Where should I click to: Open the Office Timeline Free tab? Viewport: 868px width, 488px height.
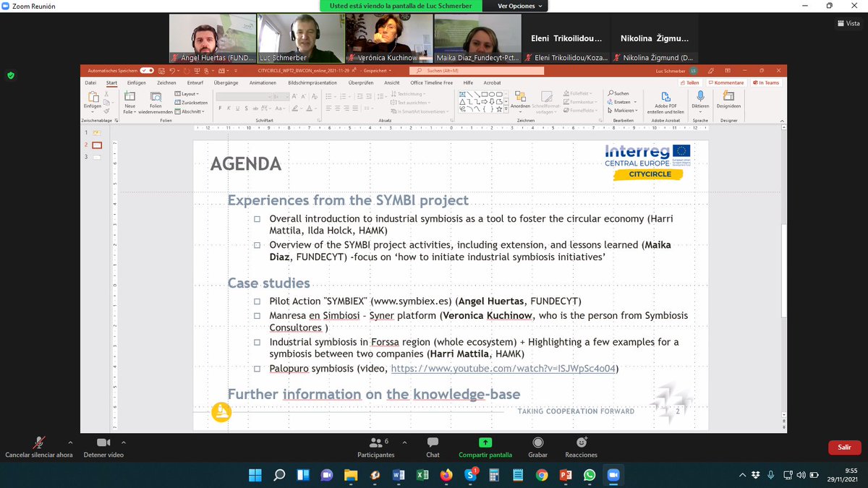point(432,83)
